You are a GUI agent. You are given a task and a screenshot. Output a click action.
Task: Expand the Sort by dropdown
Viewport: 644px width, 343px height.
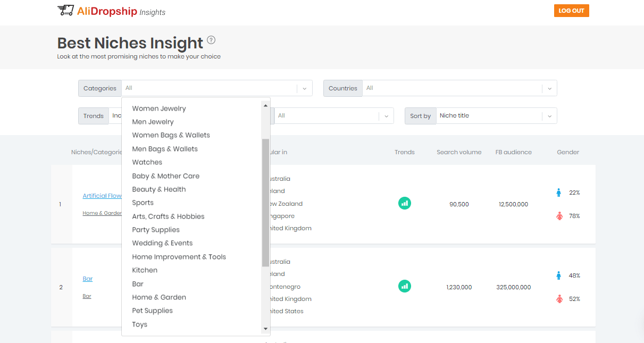[549, 116]
